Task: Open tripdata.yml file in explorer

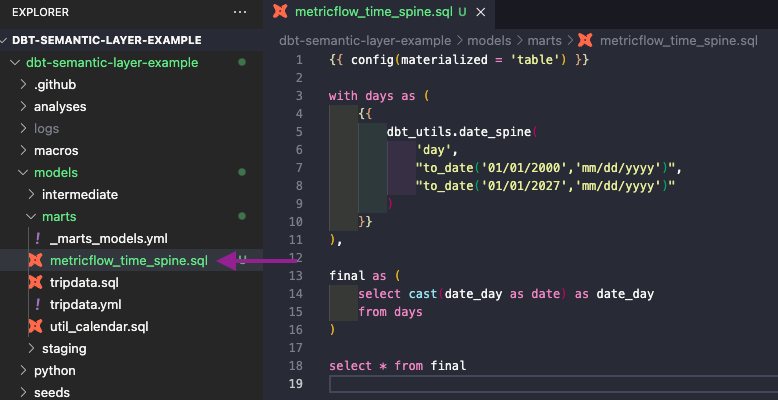Action: point(86,304)
